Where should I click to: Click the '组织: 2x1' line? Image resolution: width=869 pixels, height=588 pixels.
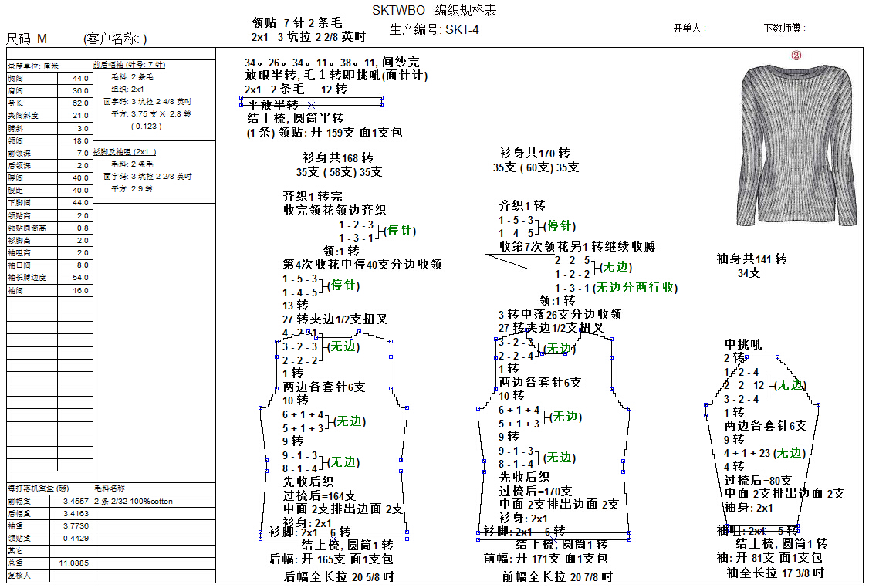[127, 90]
